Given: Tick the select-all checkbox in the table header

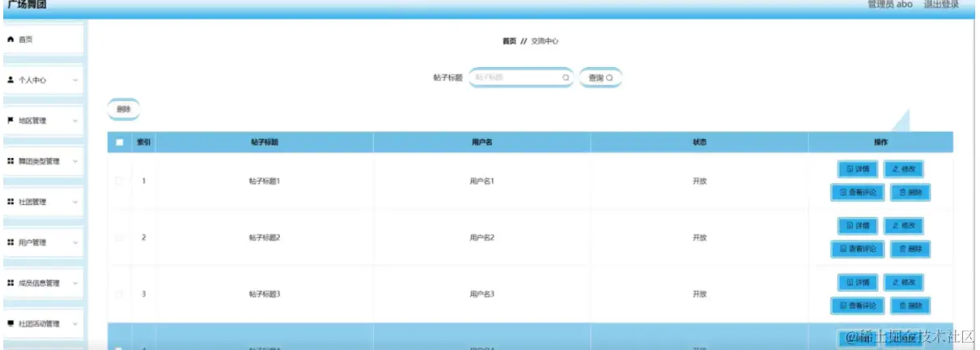Looking at the screenshot, I should click(120, 142).
